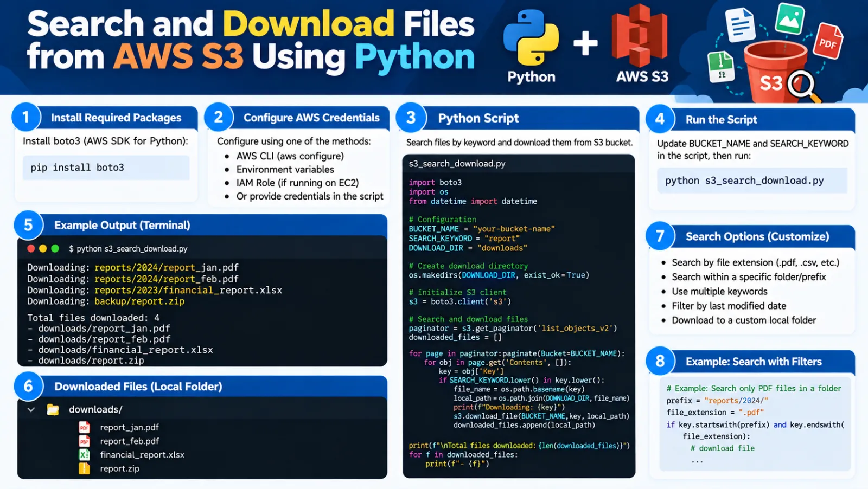Click the Example Output (Terminal) heading
The width and height of the screenshot is (868, 489).
(x=122, y=225)
